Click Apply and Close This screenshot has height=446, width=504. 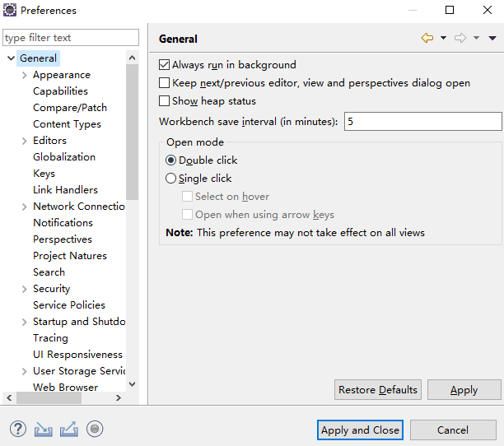pos(360,430)
